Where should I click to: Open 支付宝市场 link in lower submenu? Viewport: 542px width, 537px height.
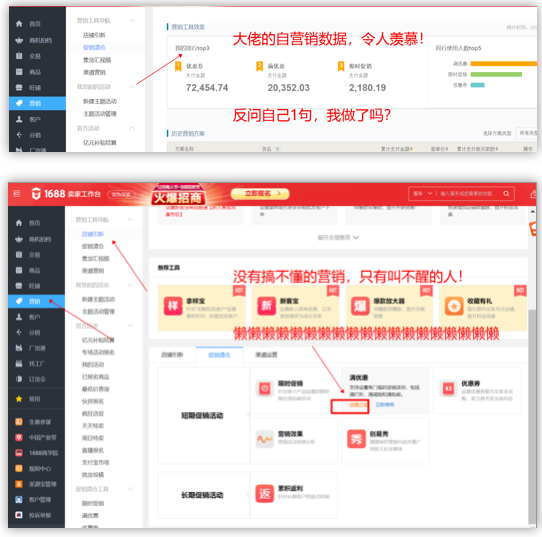click(x=95, y=462)
